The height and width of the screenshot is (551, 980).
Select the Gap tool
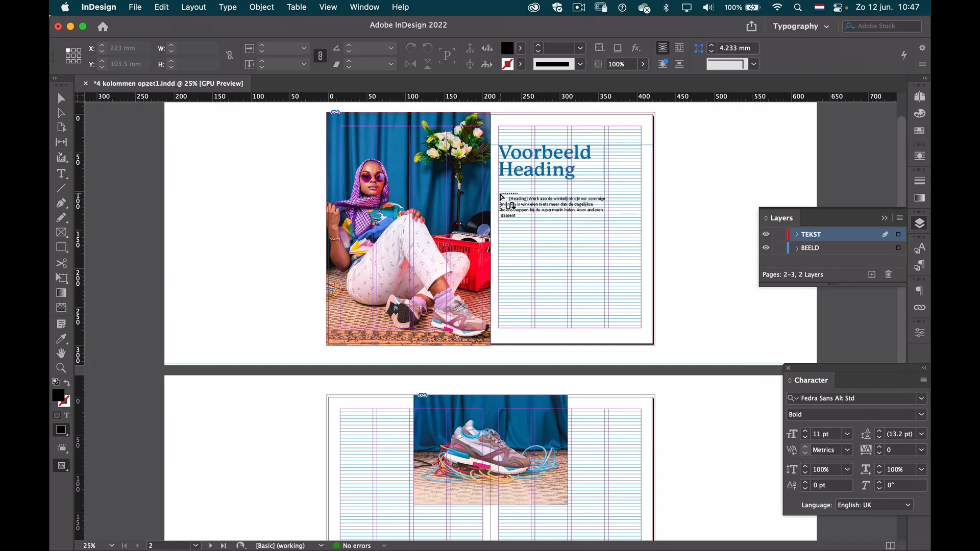(x=61, y=142)
